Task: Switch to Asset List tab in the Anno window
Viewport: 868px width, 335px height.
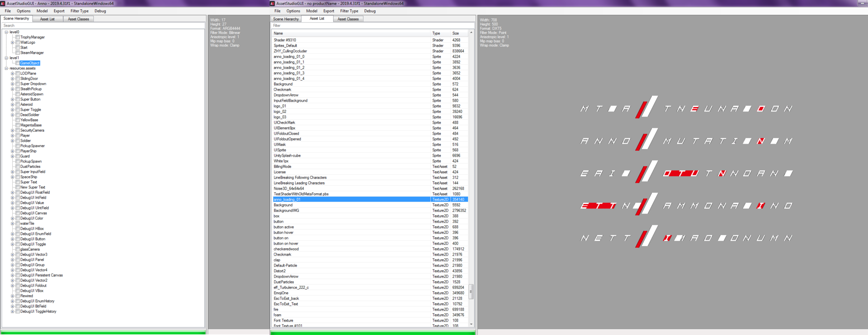Action: [x=47, y=19]
